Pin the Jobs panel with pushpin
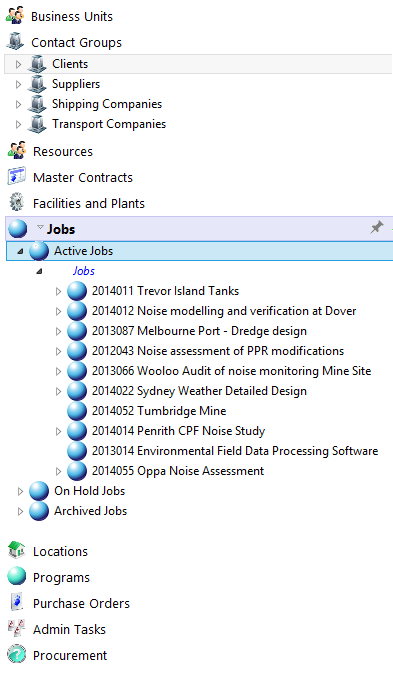The height and width of the screenshot is (677, 393). coord(377,227)
